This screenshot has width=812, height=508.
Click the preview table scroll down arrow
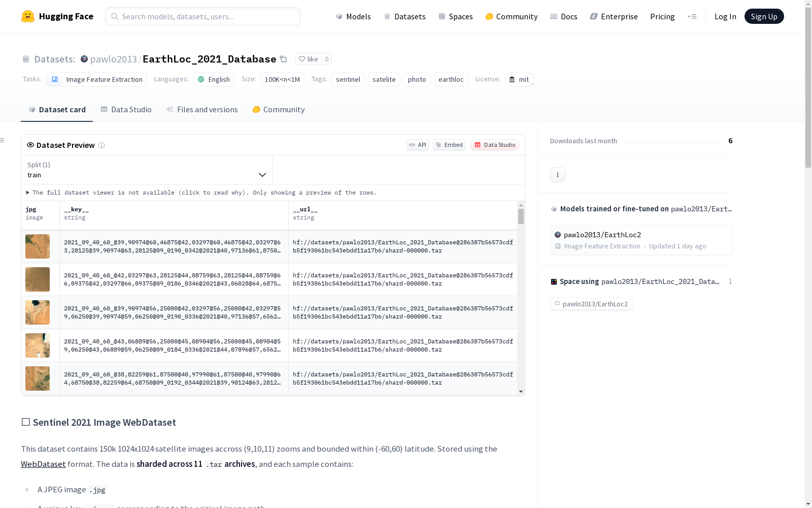521,392
